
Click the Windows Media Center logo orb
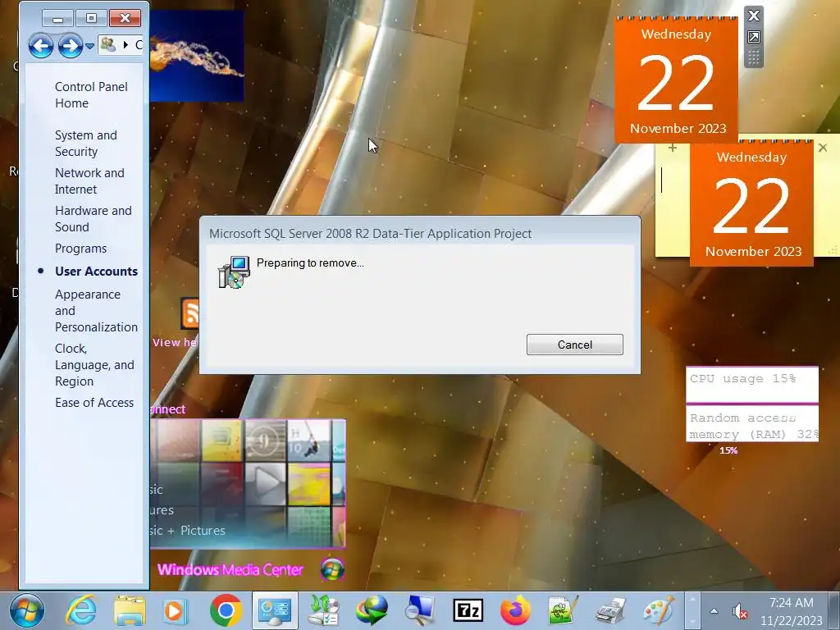pyautogui.click(x=332, y=569)
